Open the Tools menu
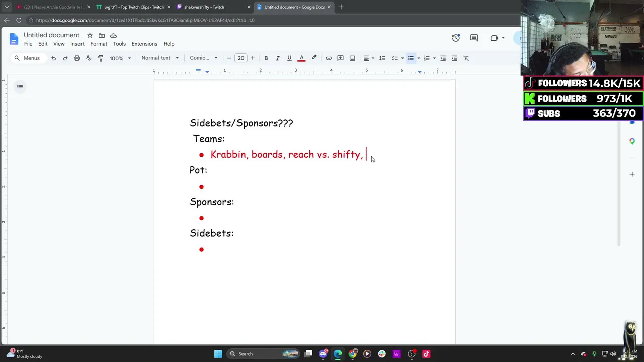The image size is (644, 362). tap(119, 44)
